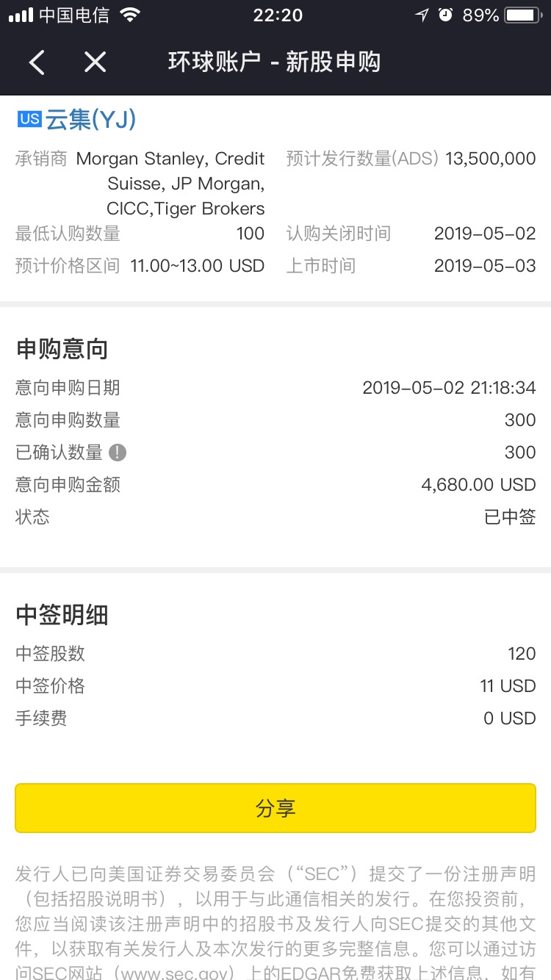The height and width of the screenshot is (980, 551).
Task: Tap the 中签明细 section heading
Action: point(62,615)
